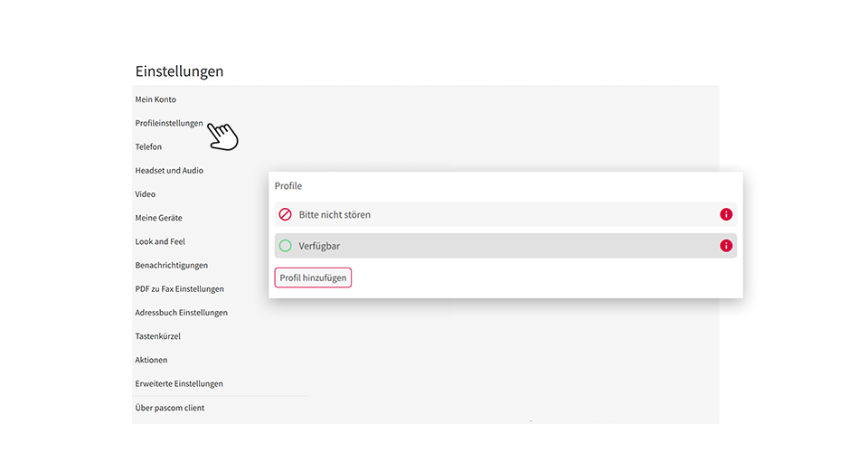868x470 pixels.
Task: Go to PDF zu Fax Einstellungen
Action: click(x=179, y=289)
